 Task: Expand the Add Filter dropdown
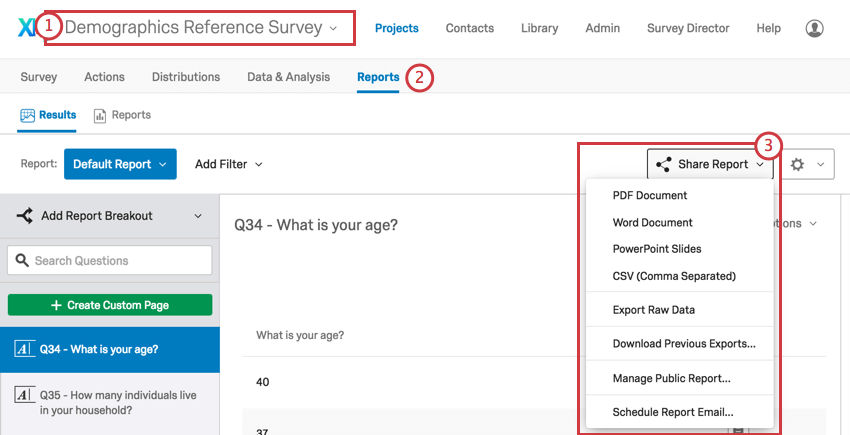[x=229, y=164]
